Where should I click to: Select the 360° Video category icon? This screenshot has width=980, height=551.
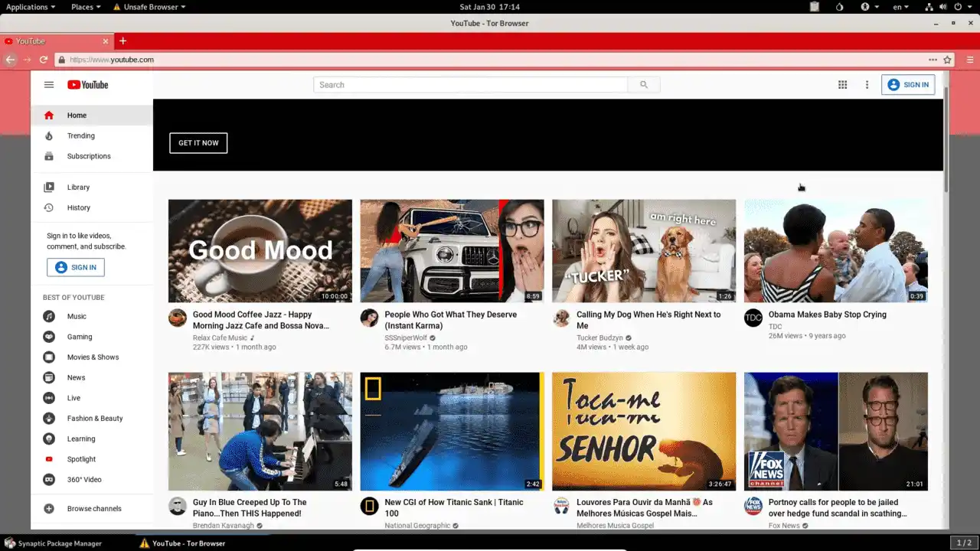(x=49, y=480)
